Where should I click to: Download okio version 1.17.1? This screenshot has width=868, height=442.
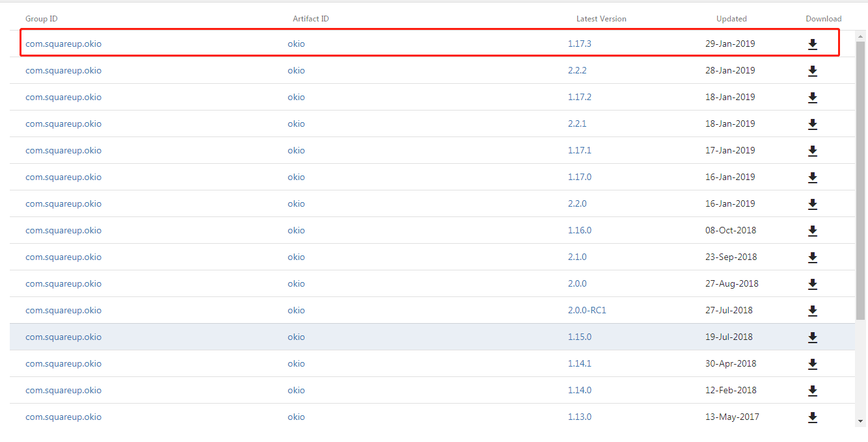[812, 151]
